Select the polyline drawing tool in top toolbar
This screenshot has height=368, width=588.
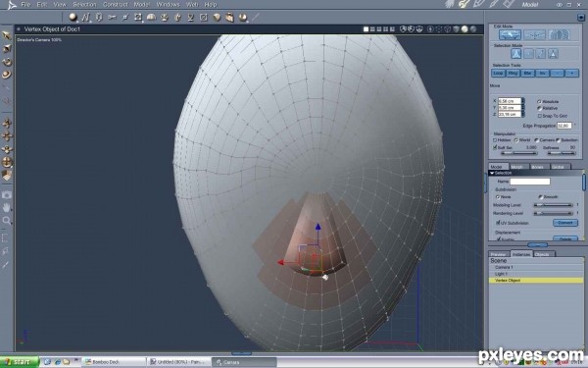tap(86, 18)
